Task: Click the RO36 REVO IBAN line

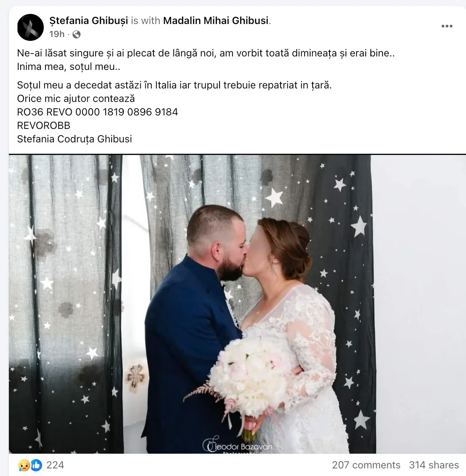Action: tap(97, 112)
